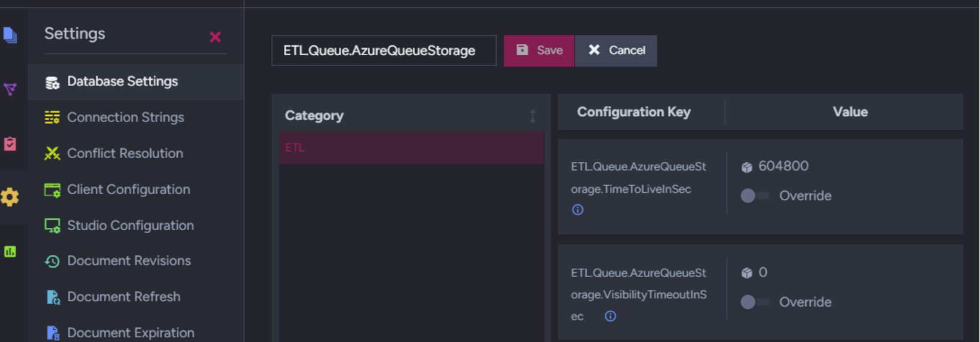Click the default-value icon beside 0
The image size is (980, 342).
(746, 273)
